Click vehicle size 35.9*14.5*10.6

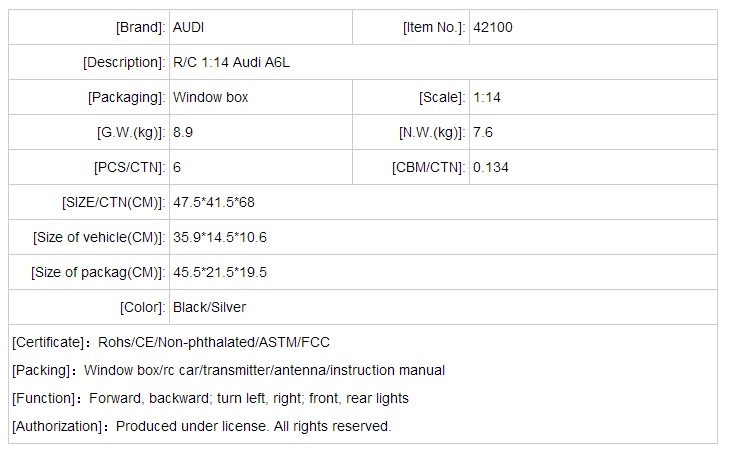[220, 237]
